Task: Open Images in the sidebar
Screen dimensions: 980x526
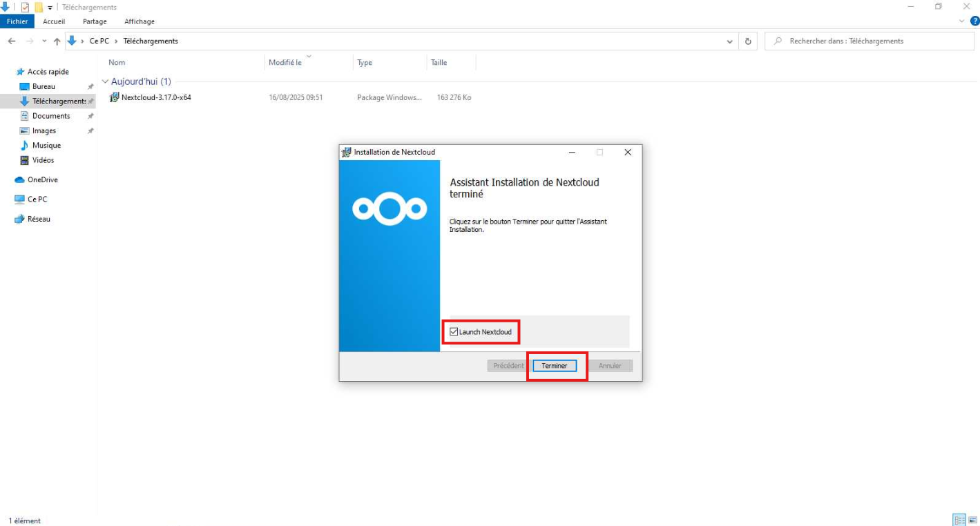Action: point(44,130)
